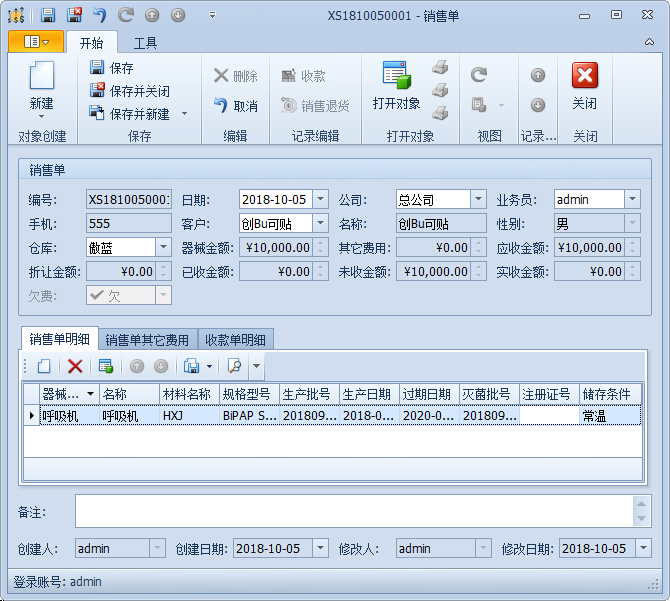This screenshot has width=670, height=601.
Task: Expand the 公司 (Company) combo box
Action: click(x=478, y=199)
